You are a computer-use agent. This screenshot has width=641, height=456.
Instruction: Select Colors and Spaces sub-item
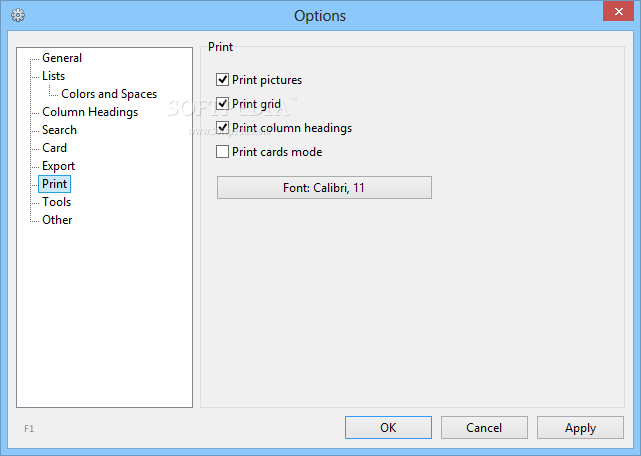click(x=109, y=94)
